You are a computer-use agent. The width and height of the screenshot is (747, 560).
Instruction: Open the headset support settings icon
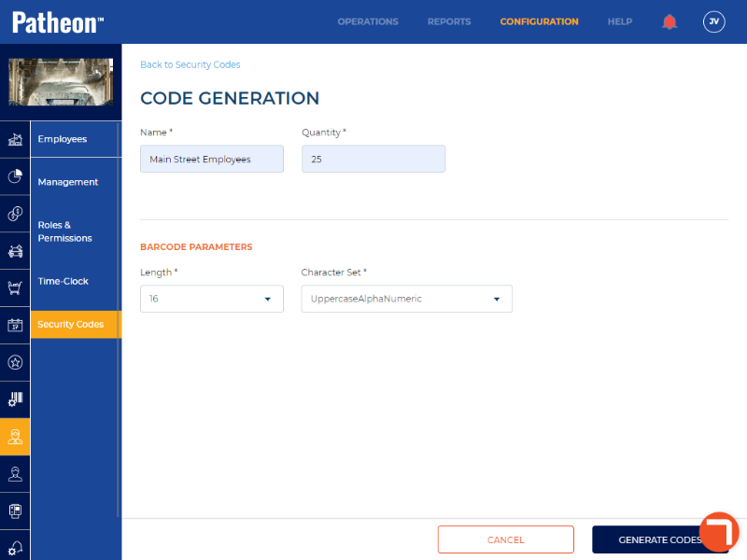coord(15,547)
